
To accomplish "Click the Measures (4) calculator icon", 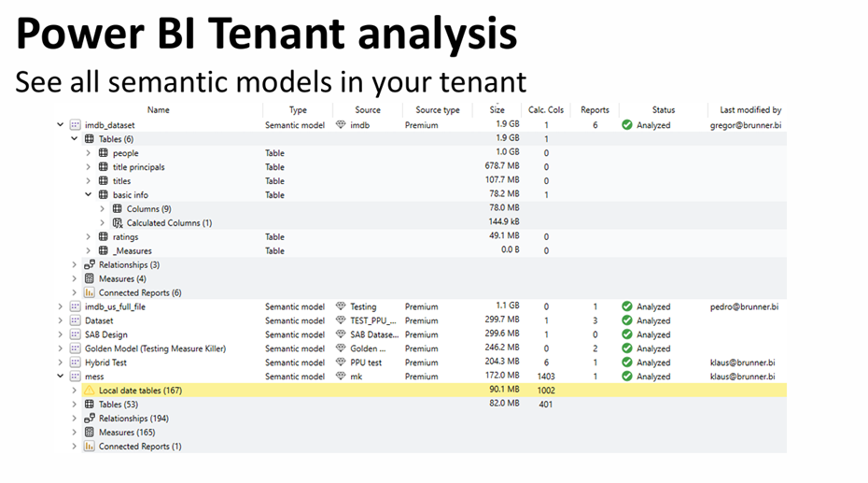I will coord(90,279).
